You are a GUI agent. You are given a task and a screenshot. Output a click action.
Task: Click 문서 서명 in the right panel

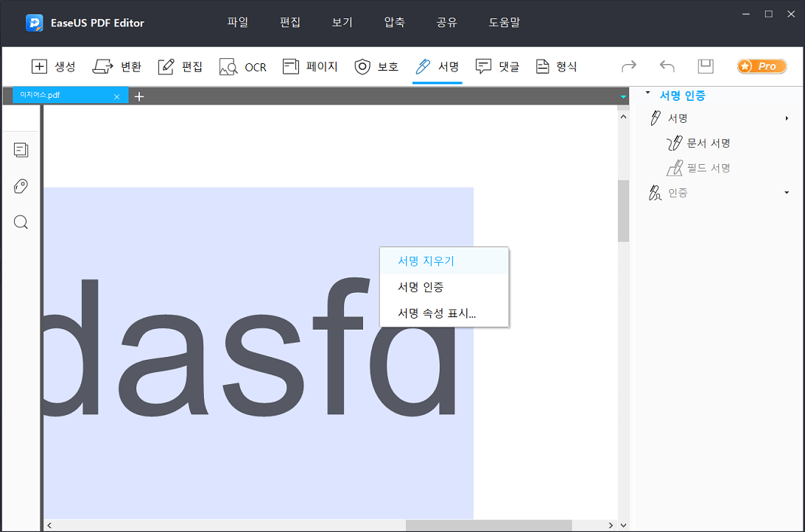[708, 143]
